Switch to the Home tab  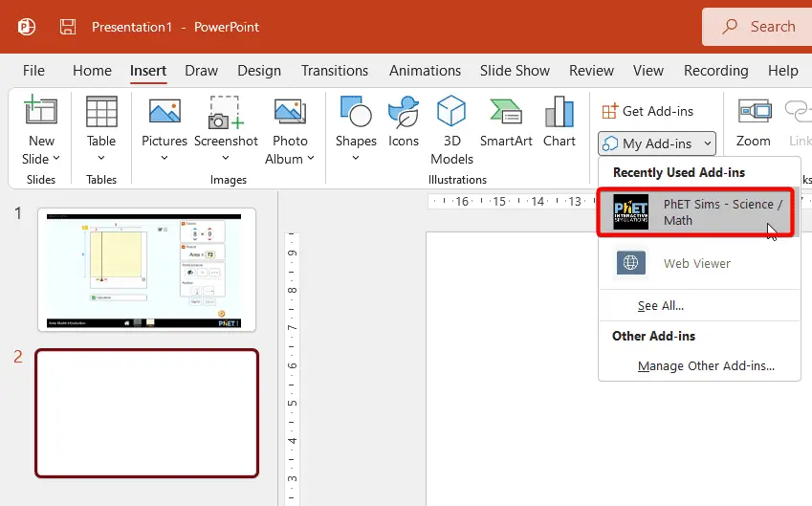click(92, 71)
